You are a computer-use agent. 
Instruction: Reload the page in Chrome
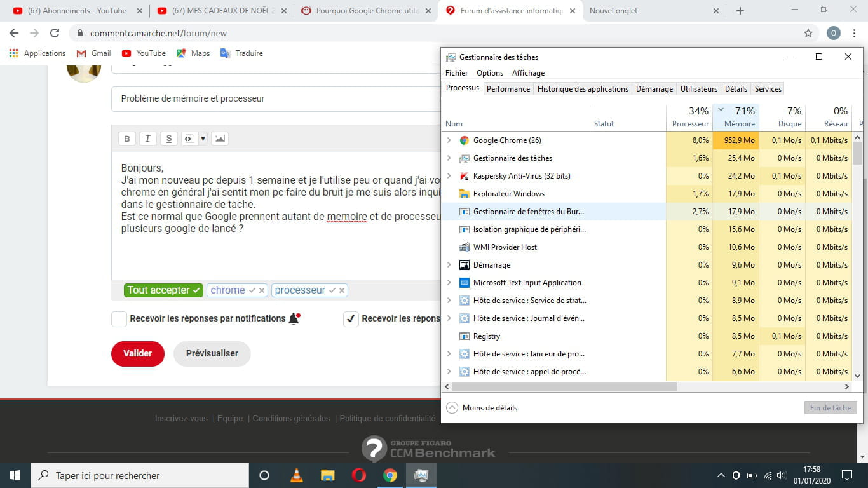click(x=55, y=33)
